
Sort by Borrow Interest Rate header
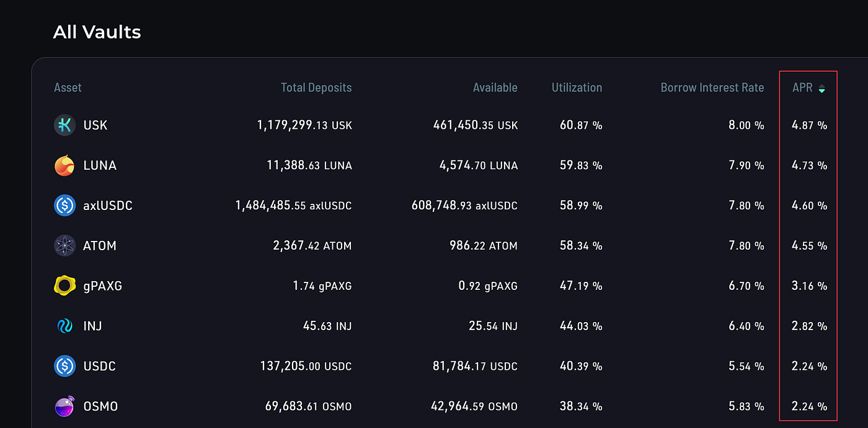(x=712, y=88)
